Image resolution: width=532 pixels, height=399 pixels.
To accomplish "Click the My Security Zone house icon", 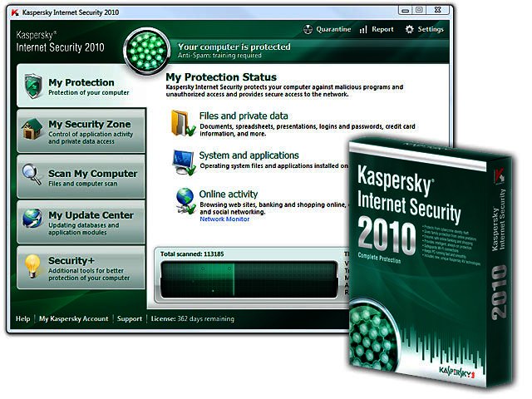I will pos(32,131).
